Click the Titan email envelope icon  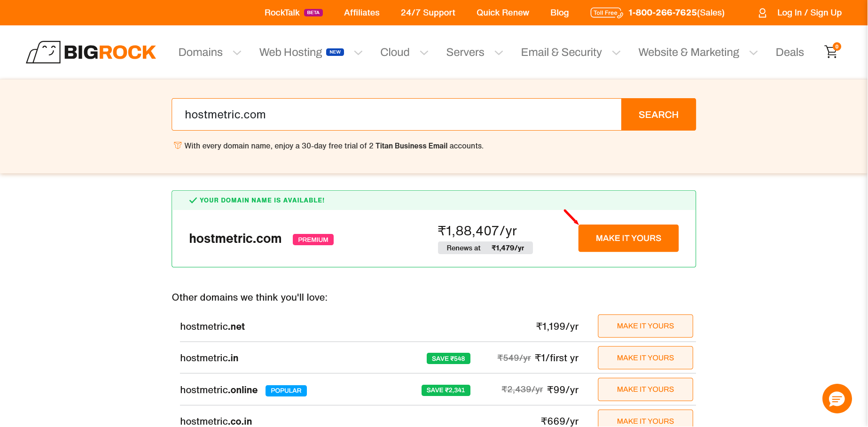pos(178,146)
